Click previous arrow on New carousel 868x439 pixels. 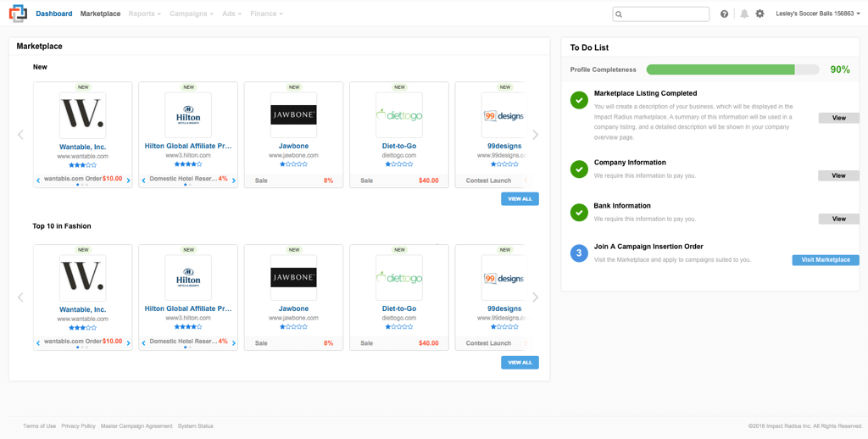click(21, 135)
